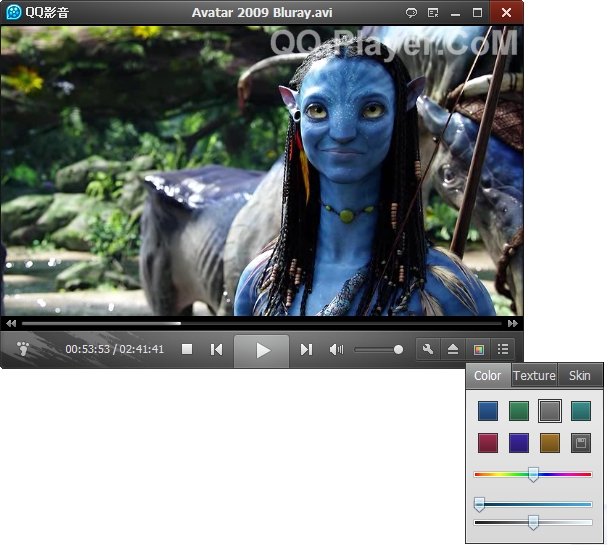Viewport: 607px width, 545px height.
Task: Stop the video playback
Action: coord(187,350)
